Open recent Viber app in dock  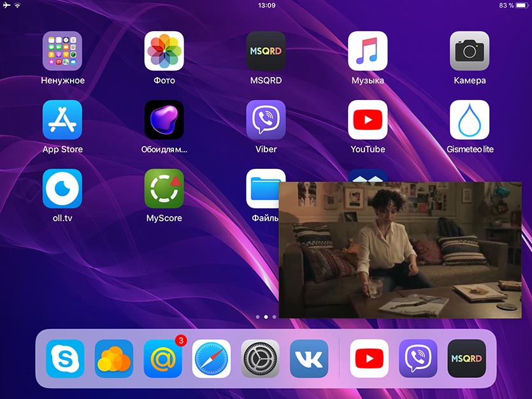point(418,359)
